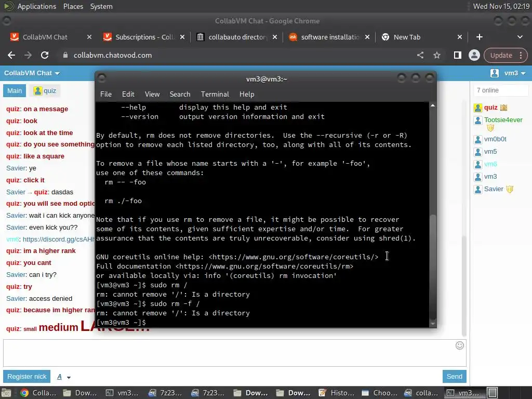Click the Update button in Chrome
Screen dimensions: 532x399
pos(501,55)
